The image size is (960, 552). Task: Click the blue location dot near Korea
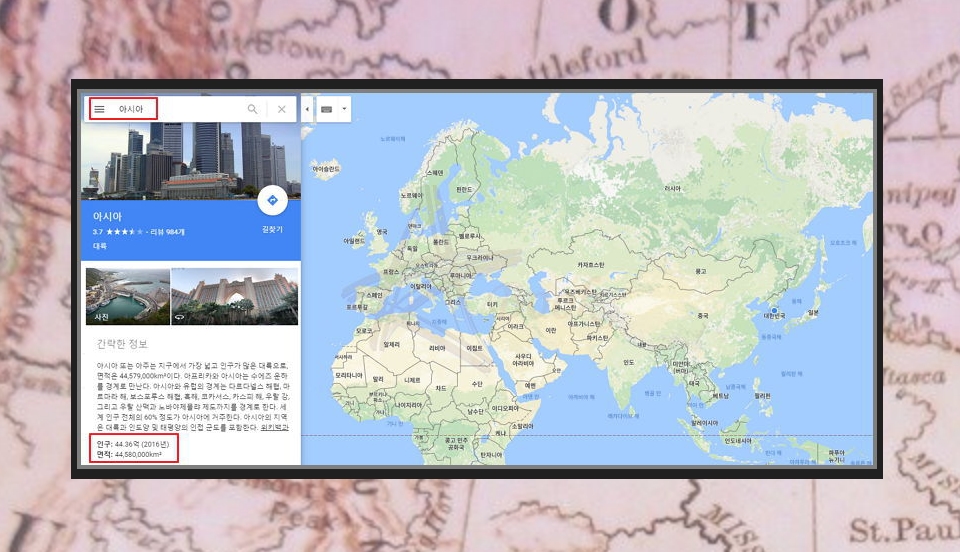[x=774, y=311]
